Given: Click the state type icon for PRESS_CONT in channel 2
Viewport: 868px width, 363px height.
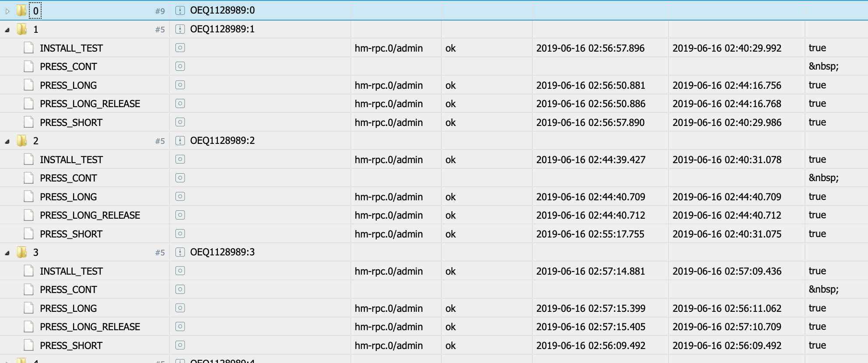Looking at the screenshot, I should (x=180, y=178).
